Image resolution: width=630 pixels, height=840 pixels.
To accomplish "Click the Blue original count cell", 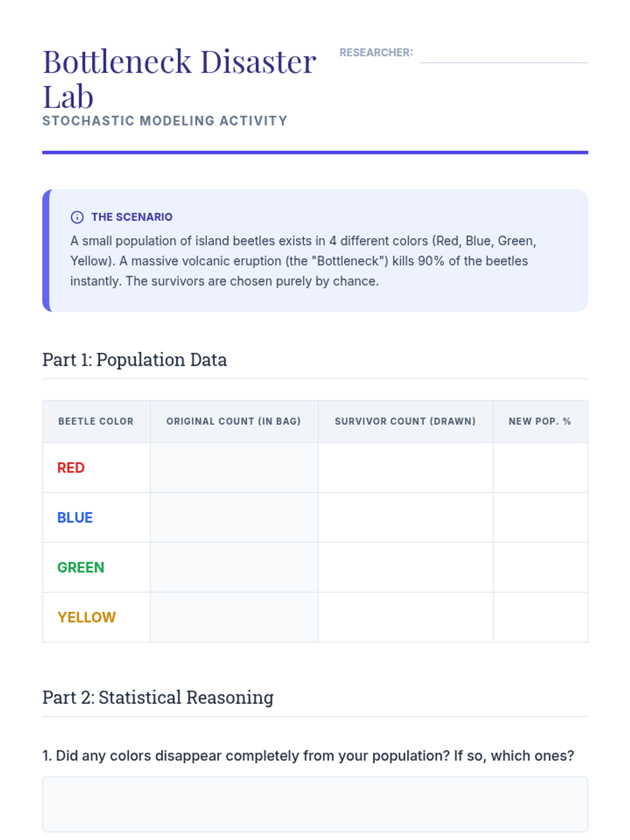I will coord(234,518).
